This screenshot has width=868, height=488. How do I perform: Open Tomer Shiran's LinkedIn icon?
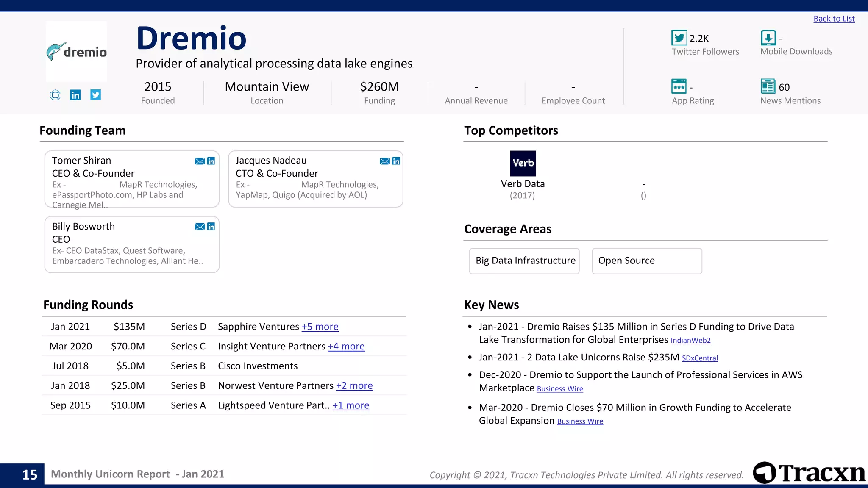[211, 161]
